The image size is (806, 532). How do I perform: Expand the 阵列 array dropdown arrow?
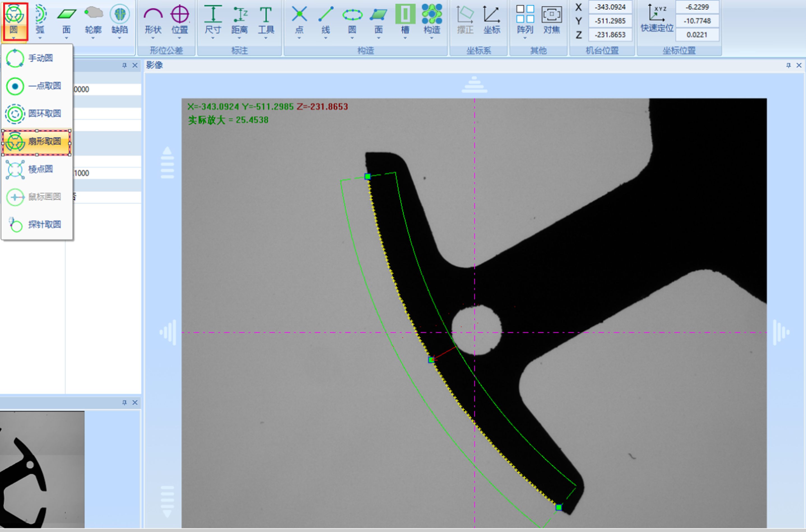[x=525, y=38]
